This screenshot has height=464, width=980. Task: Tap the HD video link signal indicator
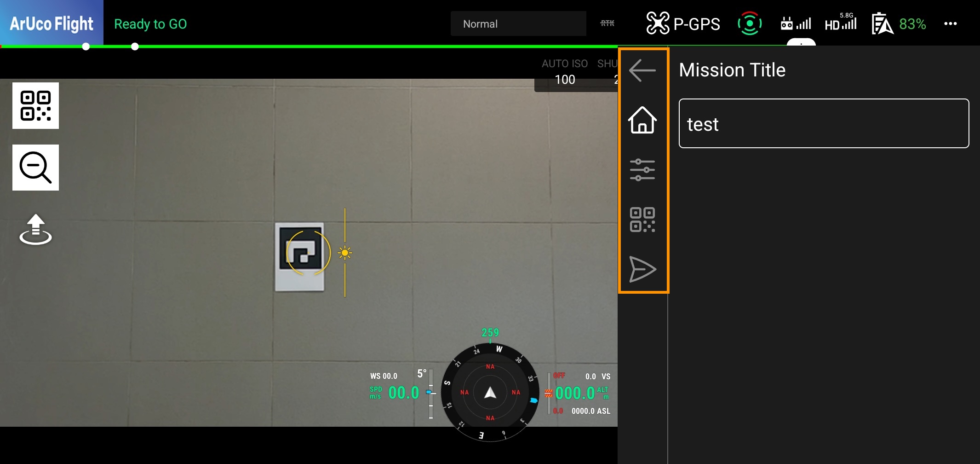pos(840,24)
